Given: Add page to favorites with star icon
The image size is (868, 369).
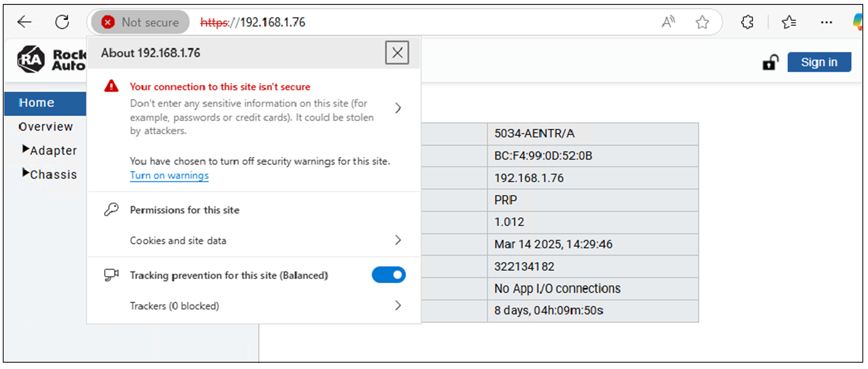Looking at the screenshot, I should pyautogui.click(x=702, y=22).
